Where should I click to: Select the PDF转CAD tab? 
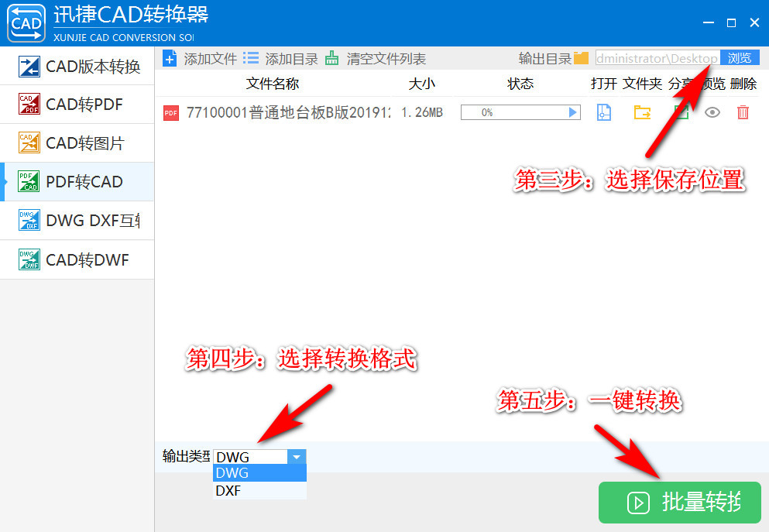(x=77, y=182)
